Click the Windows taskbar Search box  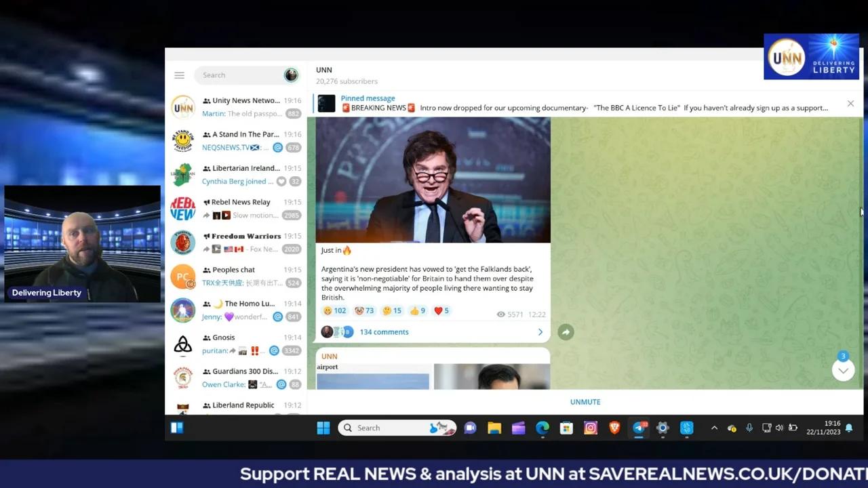(397, 428)
